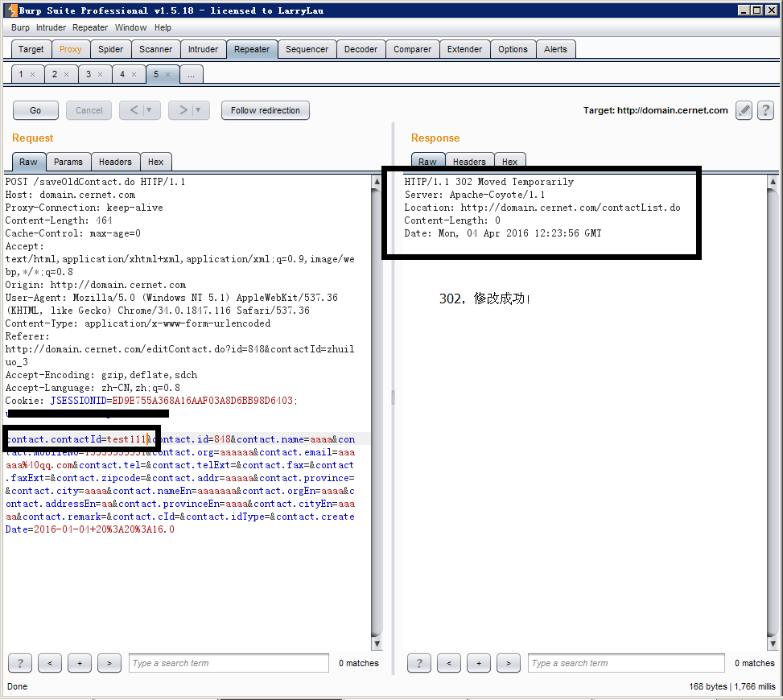Image resolution: width=783 pixels, height=700 pixels.
Task: Click the request scrollbar down arrow
Action: (x=377, y=644)
